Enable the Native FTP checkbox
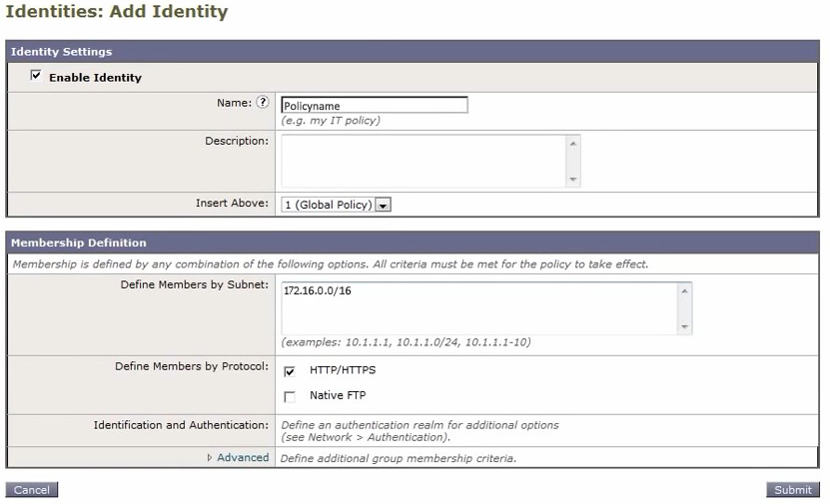 click(290, 396)
